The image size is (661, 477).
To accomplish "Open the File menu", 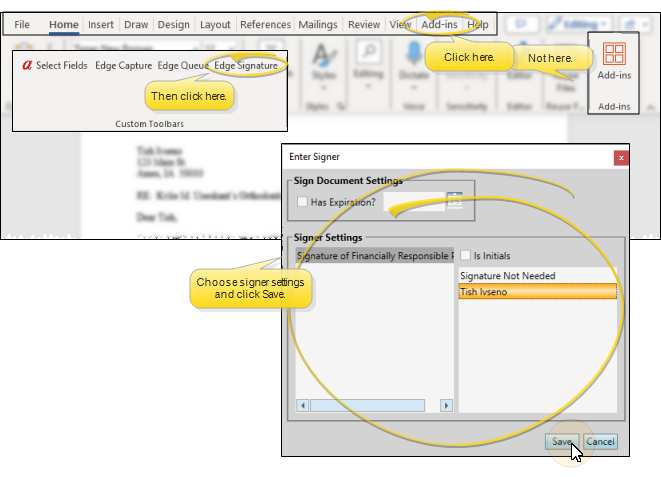I will pyautogui.click(x=22, y=23).
